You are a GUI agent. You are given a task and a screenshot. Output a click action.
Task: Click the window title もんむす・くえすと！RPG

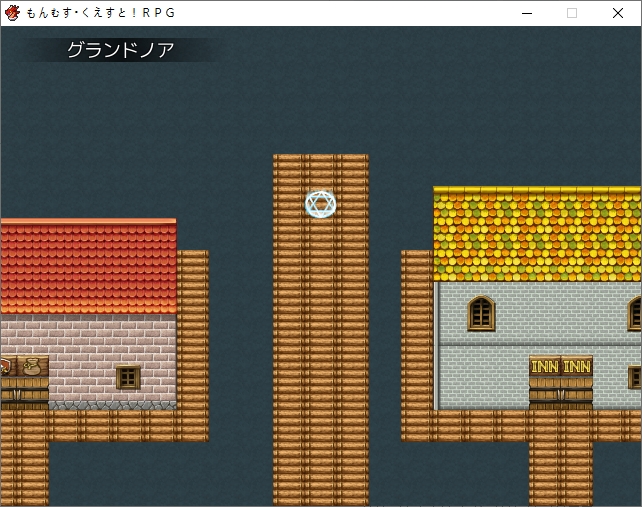[101, 13]
